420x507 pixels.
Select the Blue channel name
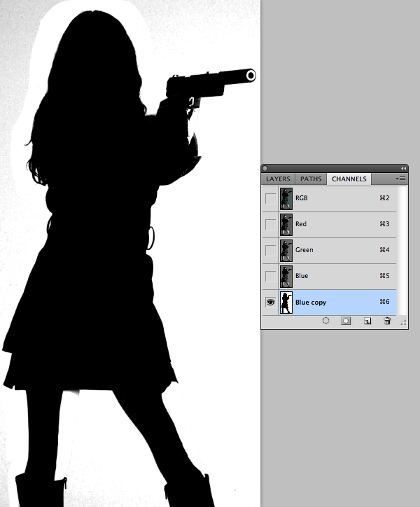302,275
